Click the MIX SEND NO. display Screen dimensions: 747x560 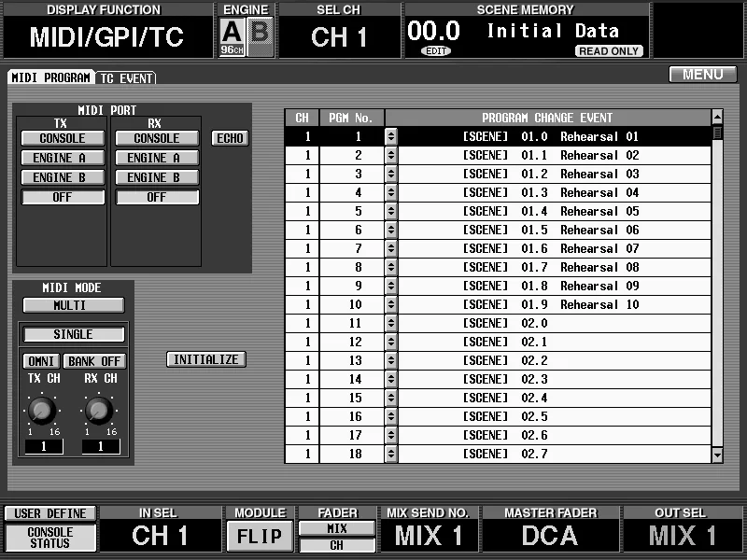coord(429,535)
